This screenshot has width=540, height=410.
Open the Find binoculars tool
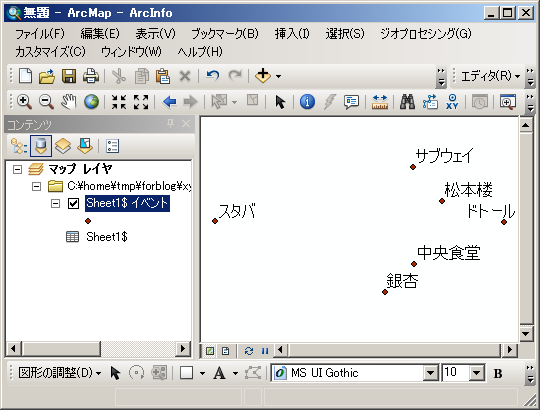[407, 102]
